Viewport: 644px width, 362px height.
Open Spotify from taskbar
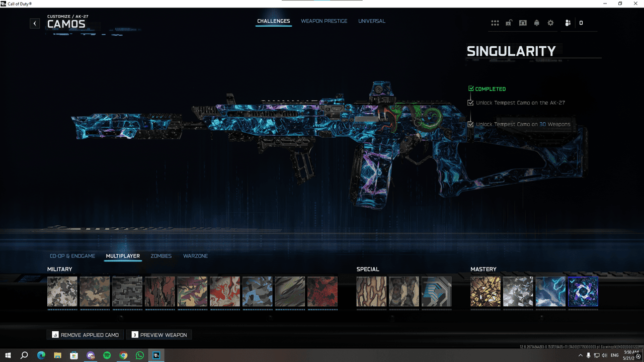(x=107, y=355)
